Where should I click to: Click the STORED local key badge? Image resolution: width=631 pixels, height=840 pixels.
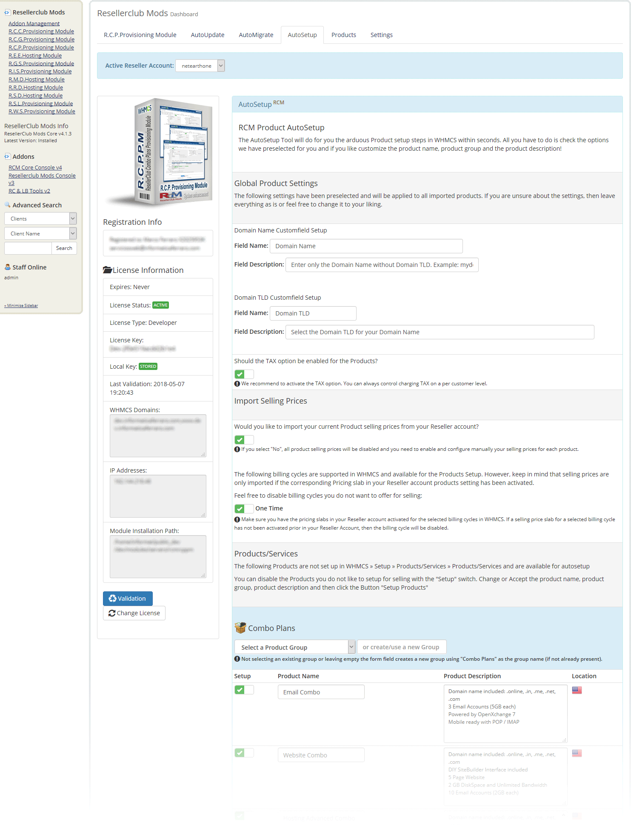pos(148,367)
